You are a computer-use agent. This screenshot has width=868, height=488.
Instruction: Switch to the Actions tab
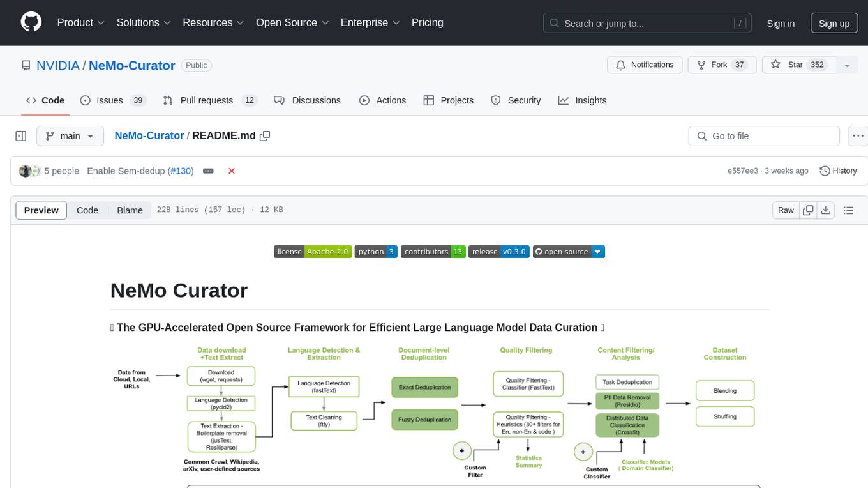(382, 100)
